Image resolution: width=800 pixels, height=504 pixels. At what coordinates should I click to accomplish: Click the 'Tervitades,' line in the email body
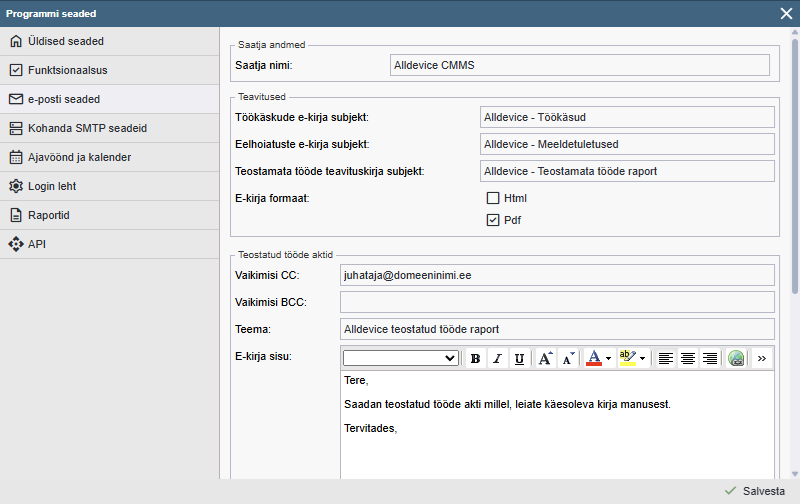pyautogui.click(x=370, y=429)
